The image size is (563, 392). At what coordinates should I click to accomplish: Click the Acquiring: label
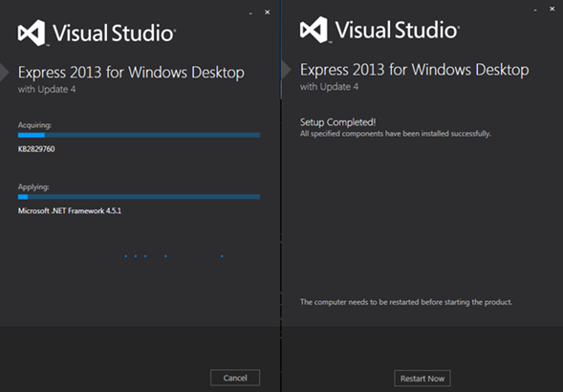34,125
